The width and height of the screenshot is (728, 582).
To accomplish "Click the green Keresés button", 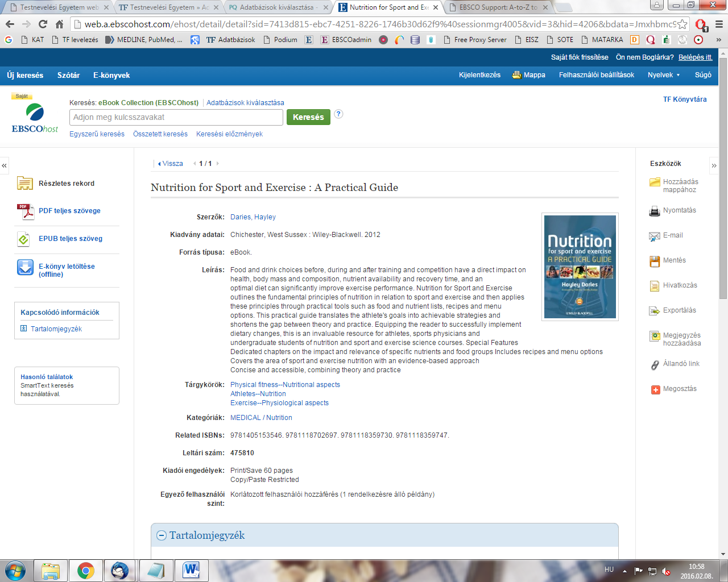I will [308, 117].
